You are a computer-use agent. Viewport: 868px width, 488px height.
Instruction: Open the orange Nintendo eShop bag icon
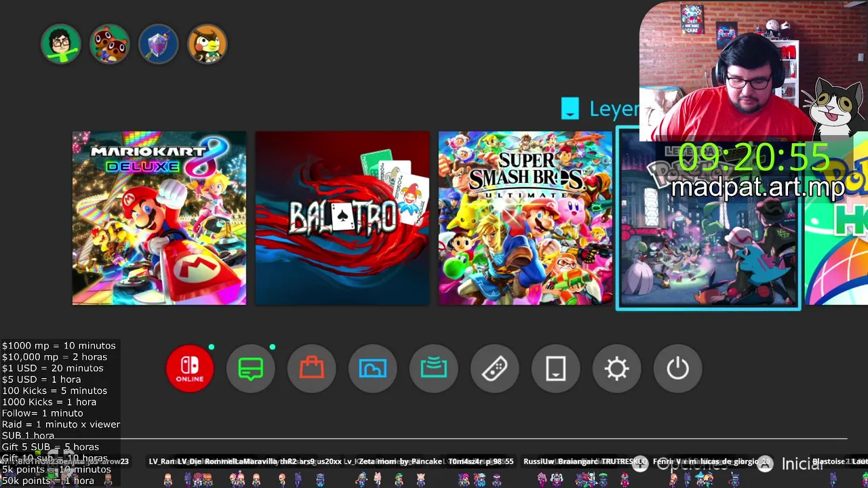[312, 369]
